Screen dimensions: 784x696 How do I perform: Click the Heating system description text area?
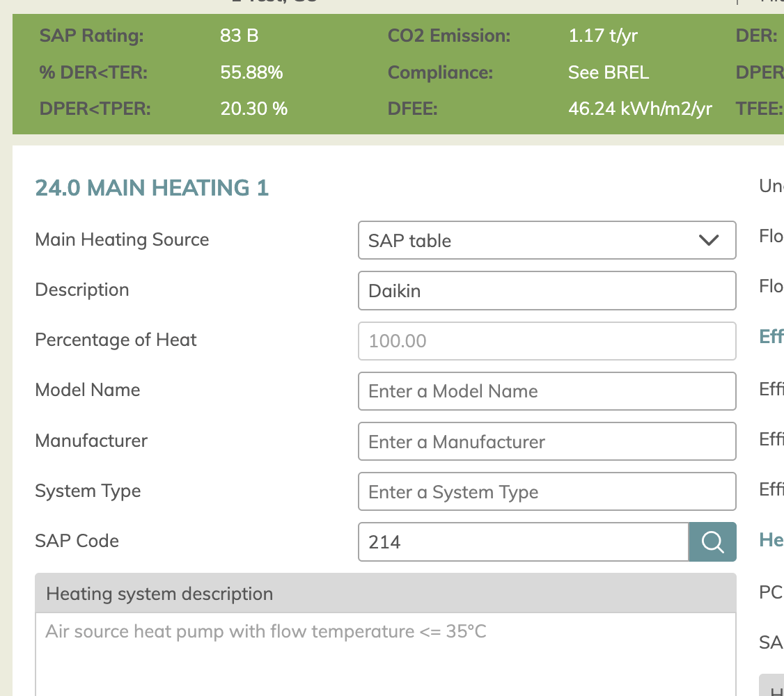tap(386, 654)
